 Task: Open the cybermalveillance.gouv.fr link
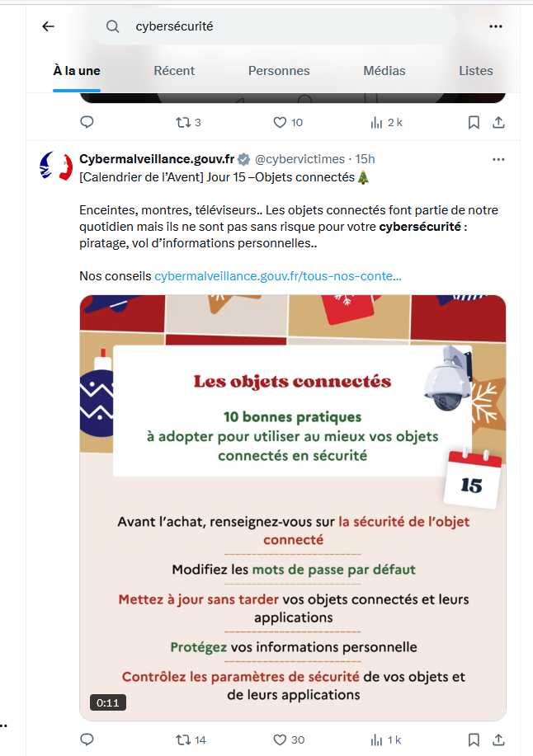278,276
